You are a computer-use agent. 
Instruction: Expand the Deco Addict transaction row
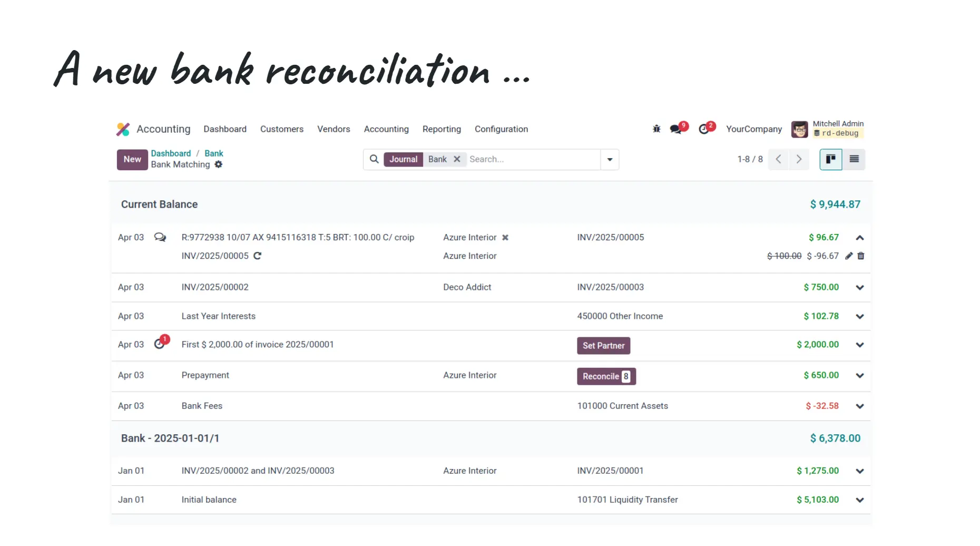(859, 288)
